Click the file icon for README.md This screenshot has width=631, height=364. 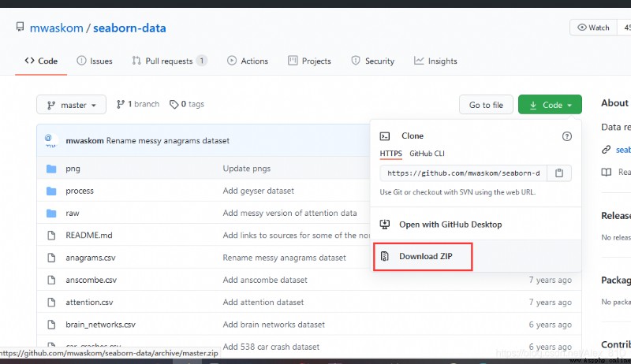point(51,236)
